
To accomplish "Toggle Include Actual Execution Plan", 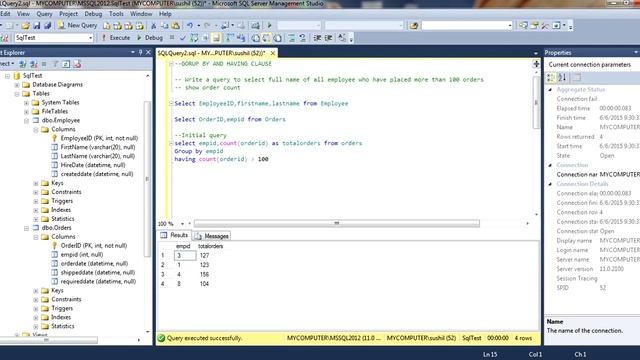I will 230,38.
